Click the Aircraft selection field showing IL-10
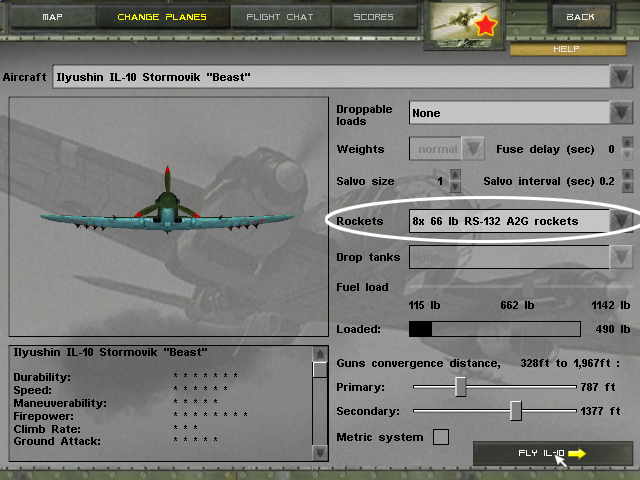The width and height of the screenshot is (640, 480). [x=331, y=76]
